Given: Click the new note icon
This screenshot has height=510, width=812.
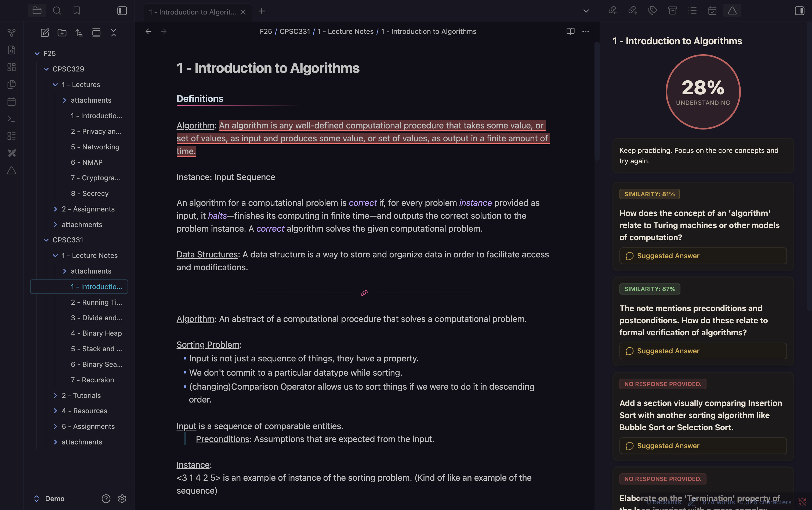Looking at the screenshot, I should tap(45, 33).
